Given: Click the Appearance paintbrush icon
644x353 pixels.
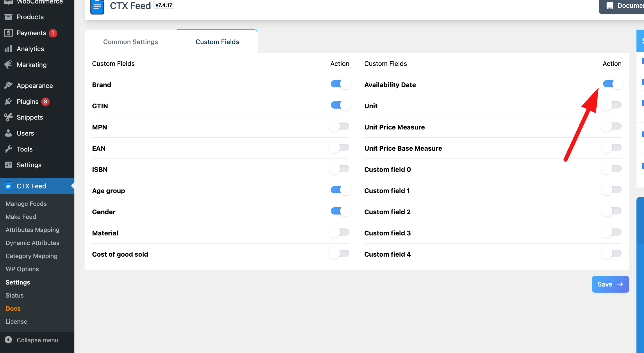Looking at the screenshot, I should pos(8,85).
